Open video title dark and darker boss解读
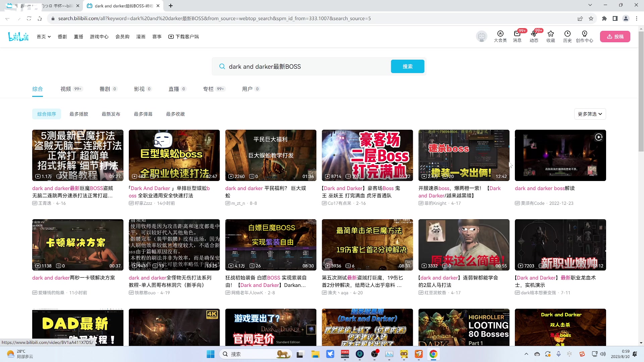This screenshot has width=644, height=362. coord(545,188)
